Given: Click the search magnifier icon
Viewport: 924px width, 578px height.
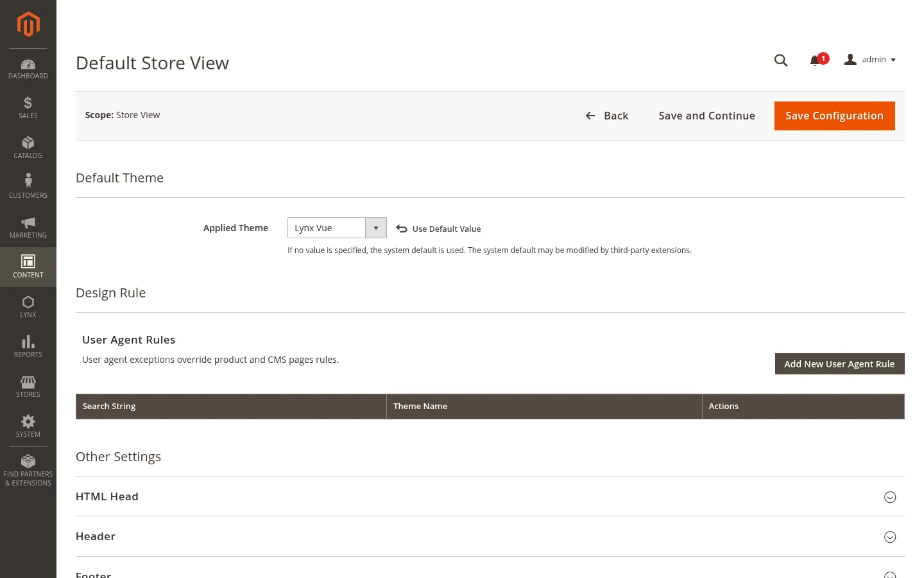Looking at the screenshot, I should coord(781,60).
